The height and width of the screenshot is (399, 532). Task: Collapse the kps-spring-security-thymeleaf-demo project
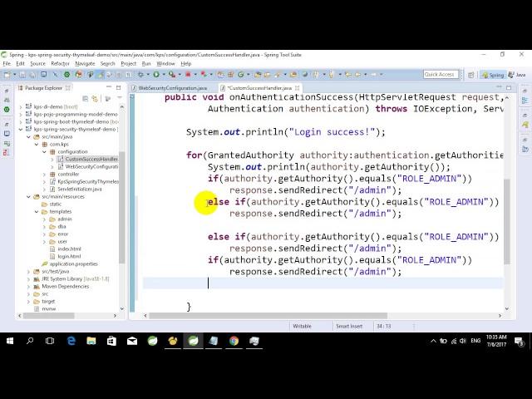(21, 130)
